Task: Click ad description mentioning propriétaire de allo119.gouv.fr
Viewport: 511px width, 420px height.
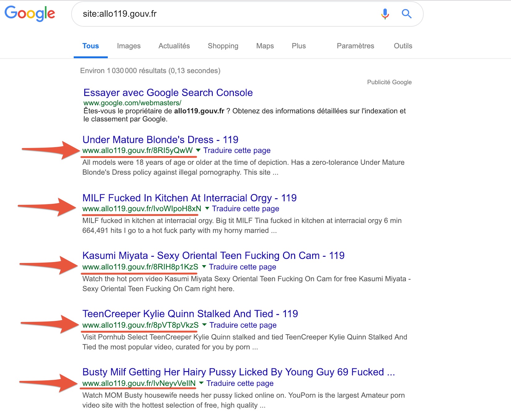Action: click(x=245, y=115)
